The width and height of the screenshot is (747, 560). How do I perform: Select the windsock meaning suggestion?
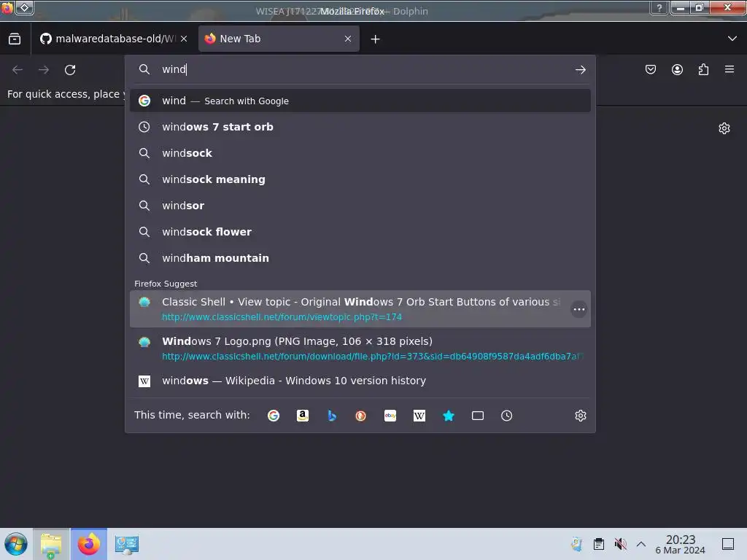360,179
